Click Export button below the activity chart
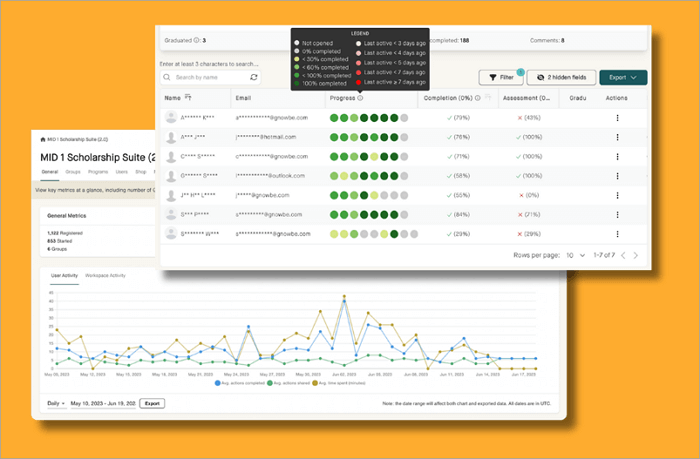700x459 pixels. (x=152, y=403)
